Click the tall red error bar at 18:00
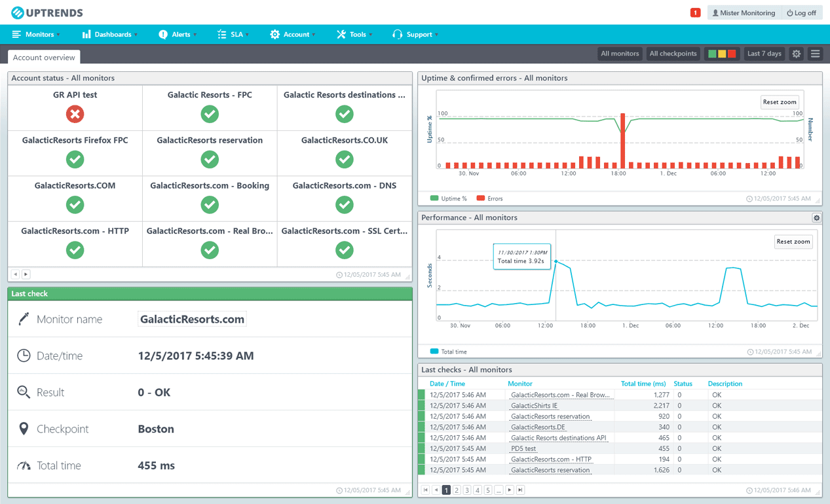The width and height of the screenshot is (830, 504). 622,140
